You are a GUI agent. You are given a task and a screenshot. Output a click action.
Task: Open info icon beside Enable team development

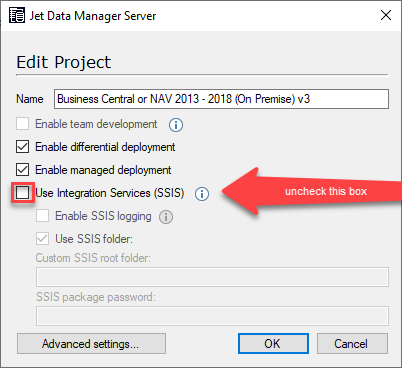tap(176, 125)
